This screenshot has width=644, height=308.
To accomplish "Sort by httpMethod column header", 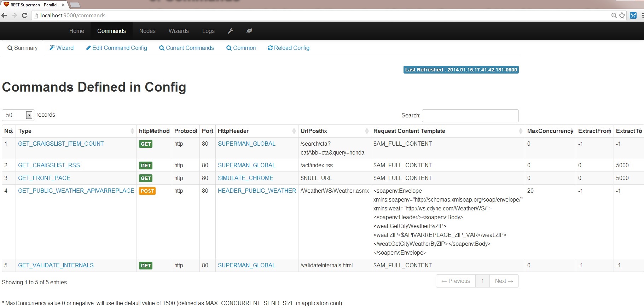I will [x=154, y=131].
